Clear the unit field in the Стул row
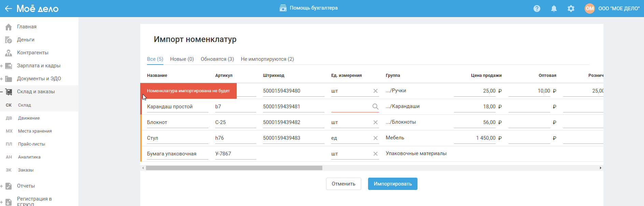The image size is (644, 206). click(376, 138)
